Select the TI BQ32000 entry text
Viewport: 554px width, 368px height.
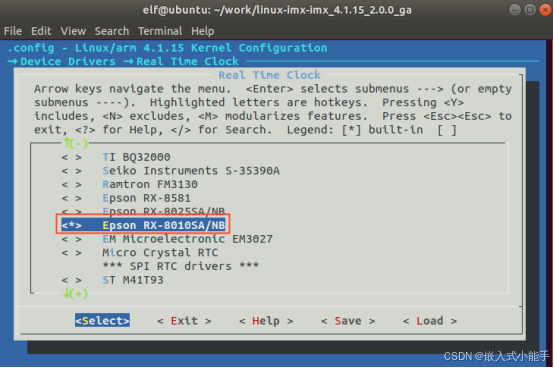(x=136, y=157)
